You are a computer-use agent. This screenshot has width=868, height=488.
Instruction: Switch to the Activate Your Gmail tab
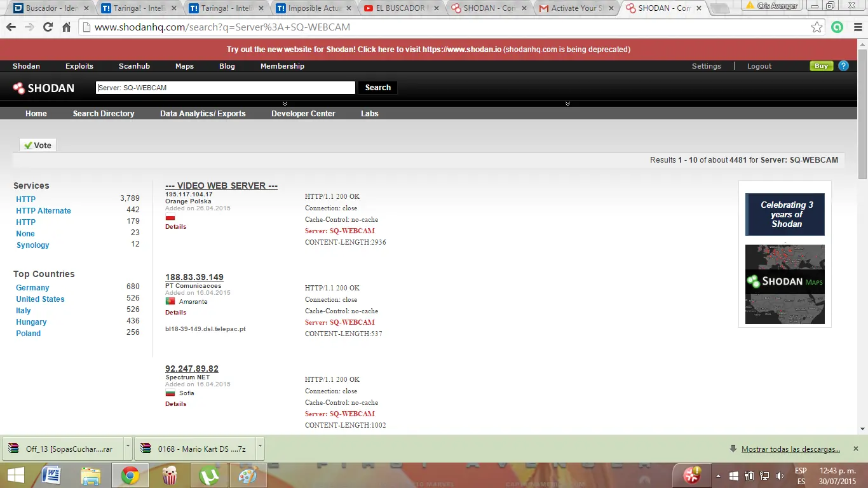click(x=576, y=8)
